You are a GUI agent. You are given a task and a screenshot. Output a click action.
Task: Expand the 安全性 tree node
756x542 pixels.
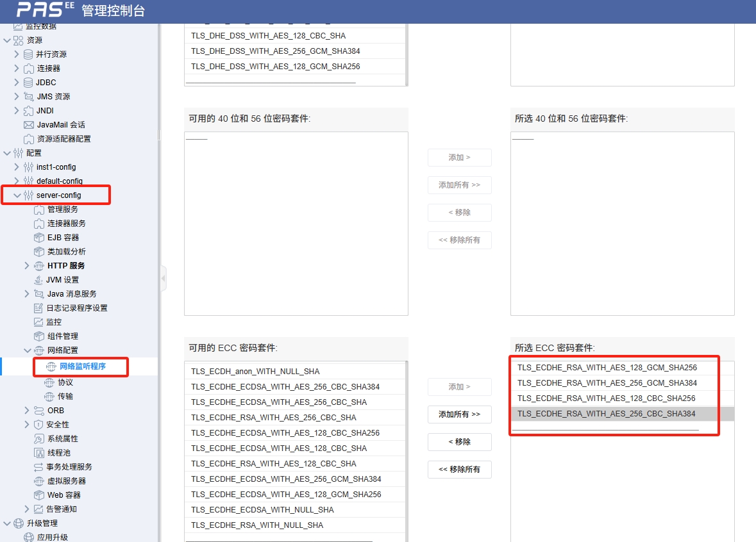27,425
